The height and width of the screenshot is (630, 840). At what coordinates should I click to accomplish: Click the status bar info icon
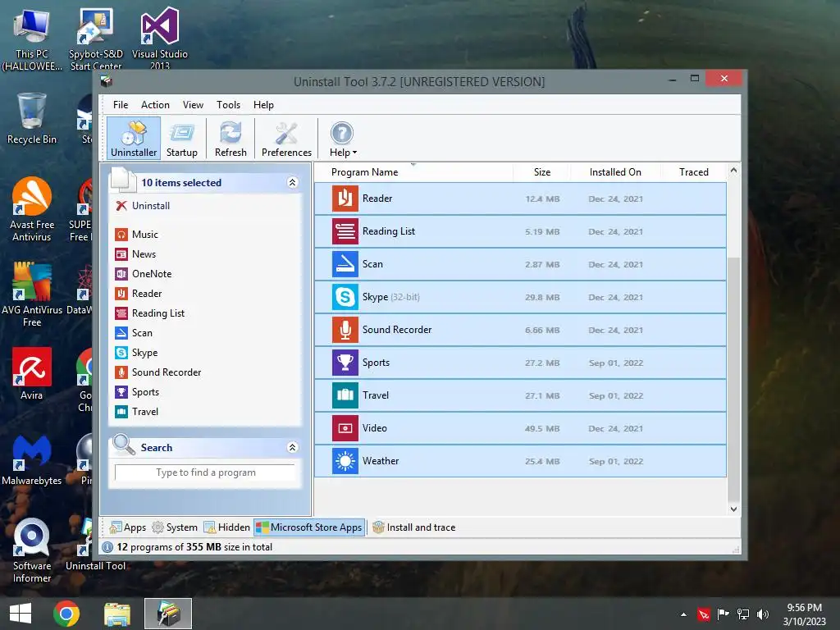point(107,547)
